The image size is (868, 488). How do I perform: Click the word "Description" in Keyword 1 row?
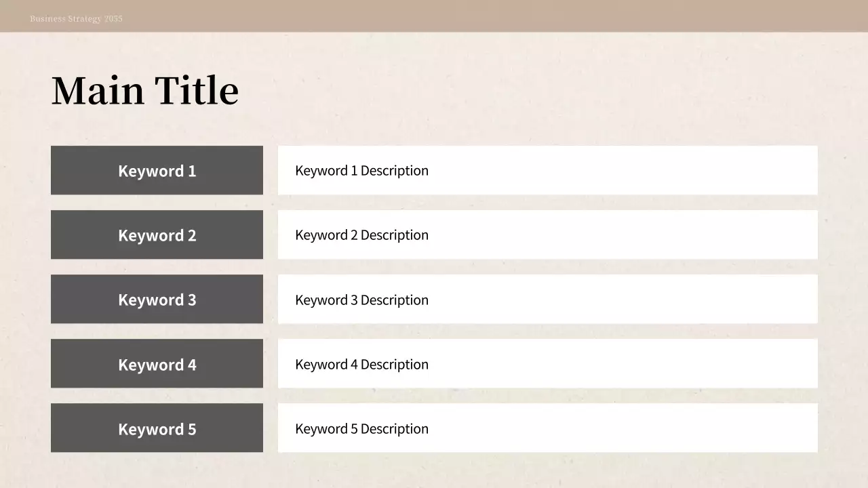pos(395,171)
